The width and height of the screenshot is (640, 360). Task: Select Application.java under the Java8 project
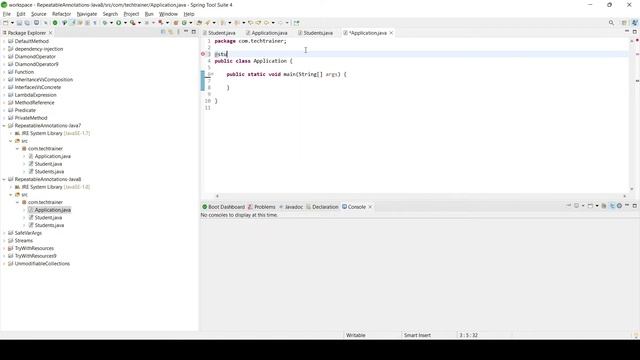click(x=53, y=210)
